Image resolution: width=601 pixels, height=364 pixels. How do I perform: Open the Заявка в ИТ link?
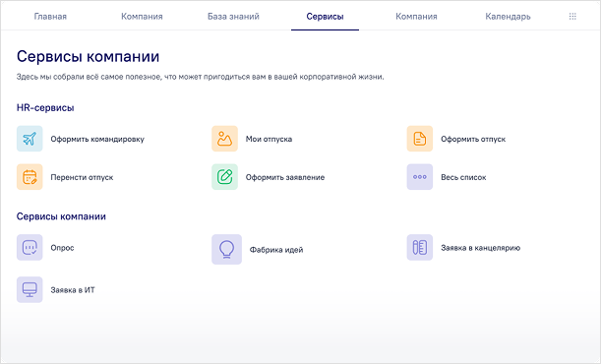(73, 290)
